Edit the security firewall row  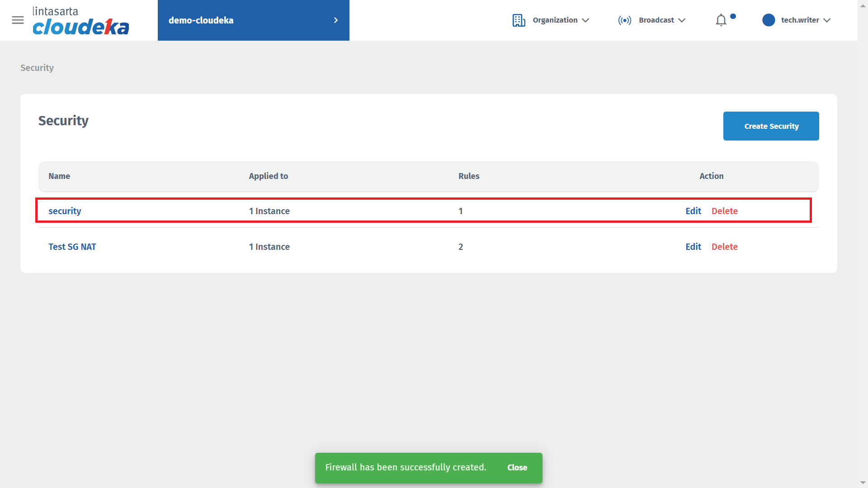(693, 211)
